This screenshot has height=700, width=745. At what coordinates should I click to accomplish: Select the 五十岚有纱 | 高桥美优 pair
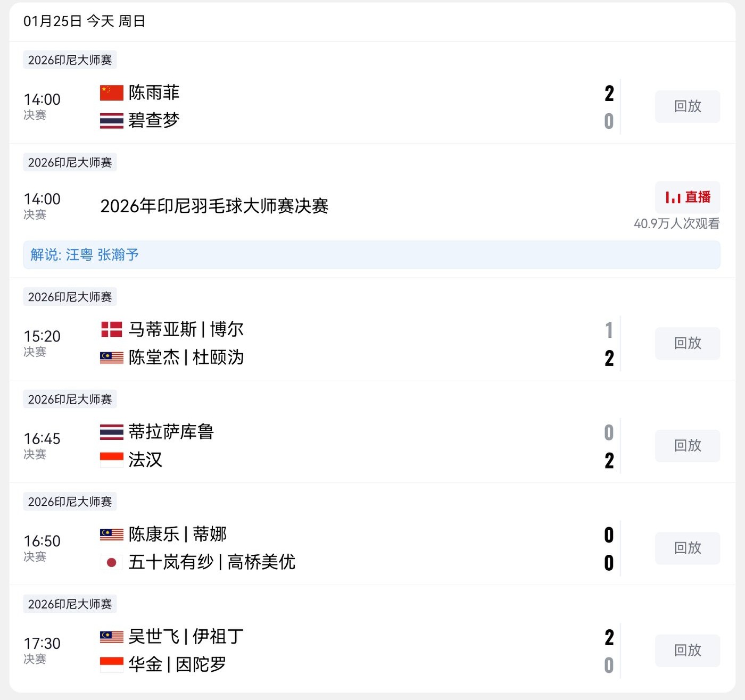[212, 562]
